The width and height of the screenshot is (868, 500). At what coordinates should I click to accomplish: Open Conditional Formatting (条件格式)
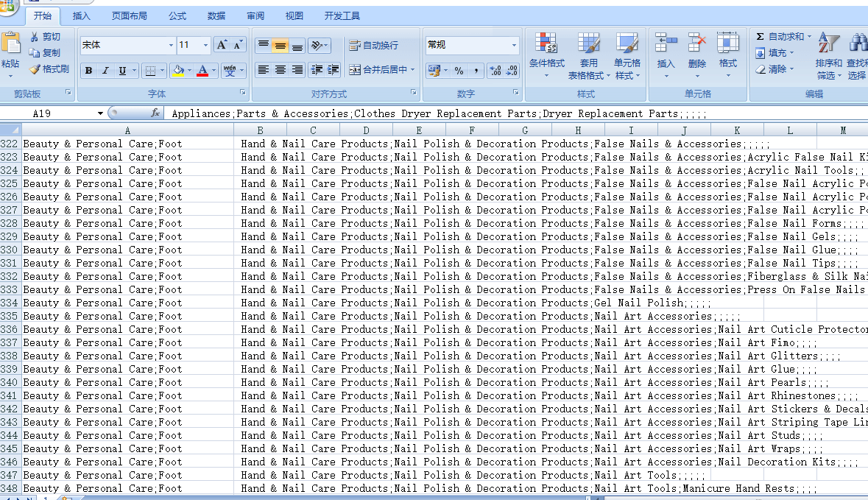(x=546, y=55)
